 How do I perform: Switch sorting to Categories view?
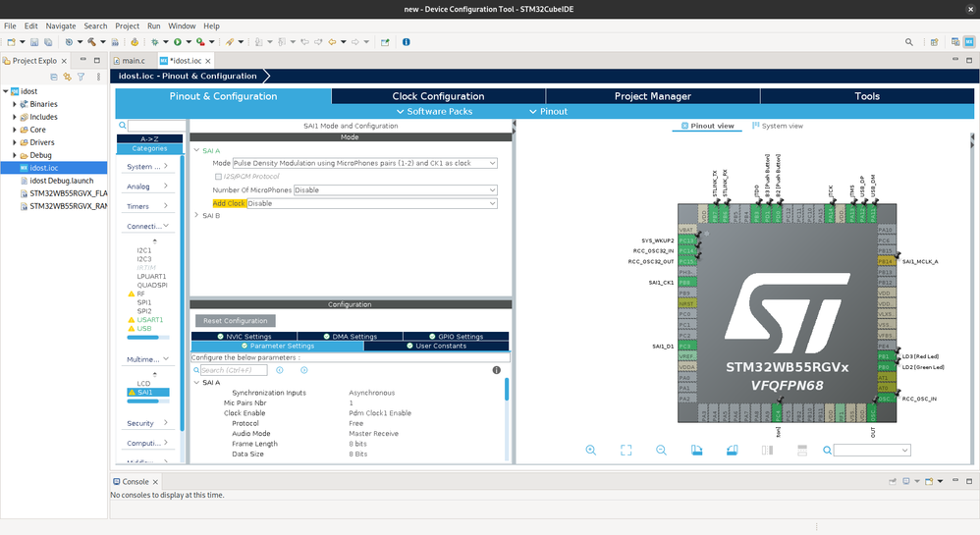point(149,149)
